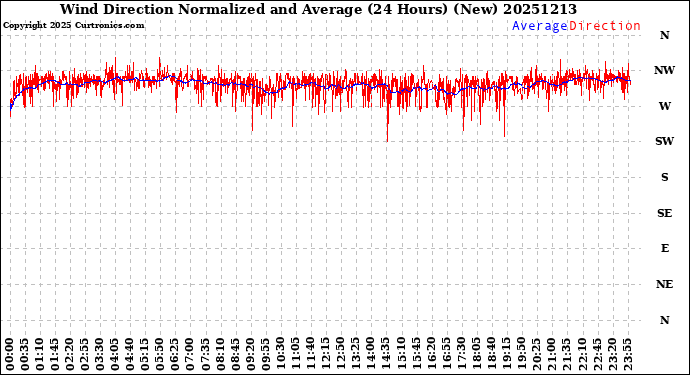
Task: Click the '05:15' time label
Action: click(145, 354)
